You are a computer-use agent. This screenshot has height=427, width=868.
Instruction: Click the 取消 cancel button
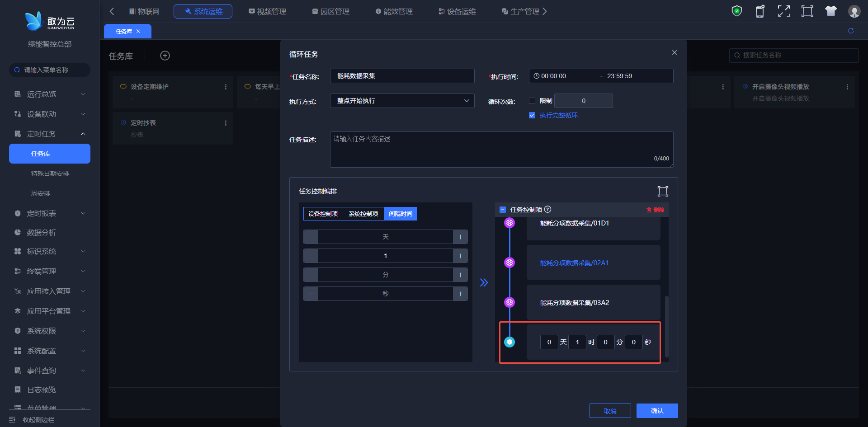610,411
